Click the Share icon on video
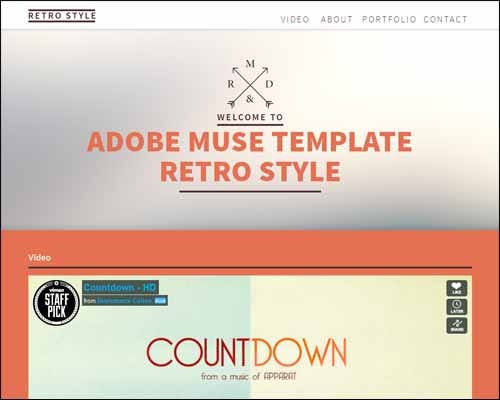This screenshot has height=400, width=500. pyautogui.click(x=457, y=326)
